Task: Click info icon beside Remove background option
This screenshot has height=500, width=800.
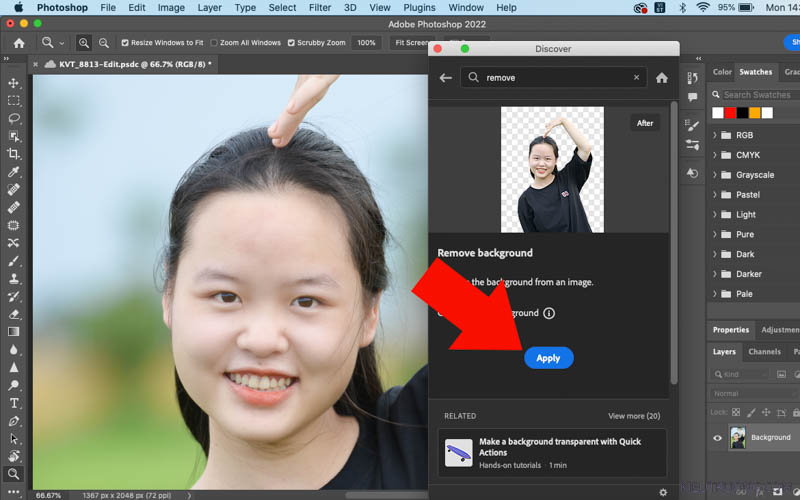Action: (x=549, y=313)
